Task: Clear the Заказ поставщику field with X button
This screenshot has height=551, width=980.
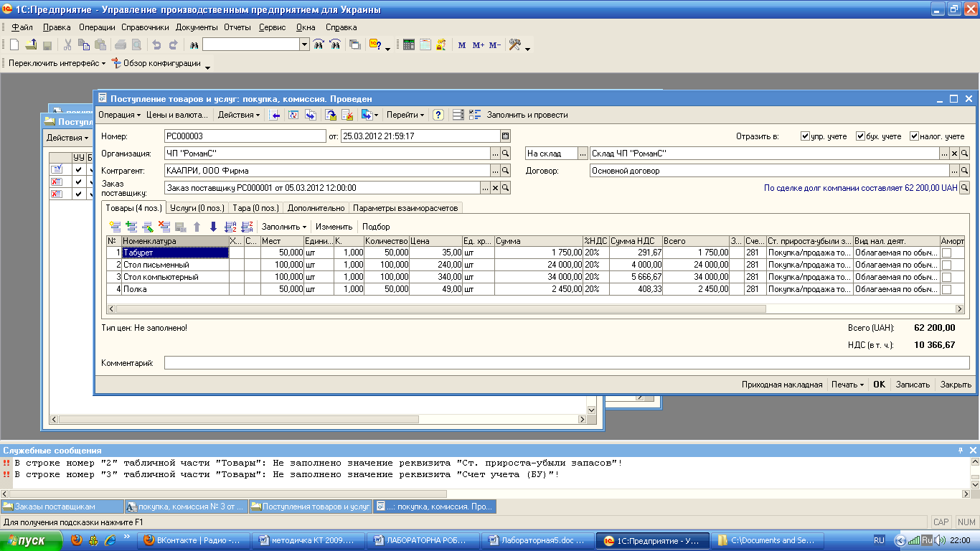Action: pos(495,187)
